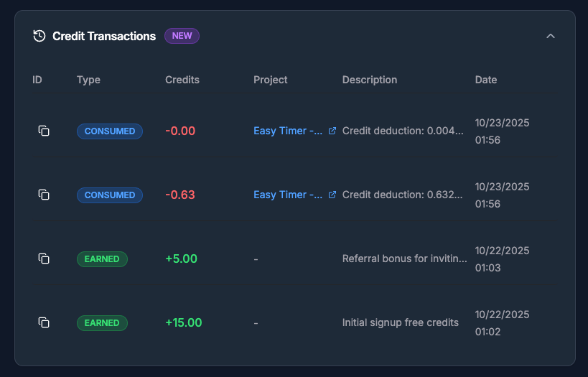Select the Initial signup free credits description
Screen dimensions: 588x377
(401, 322)
